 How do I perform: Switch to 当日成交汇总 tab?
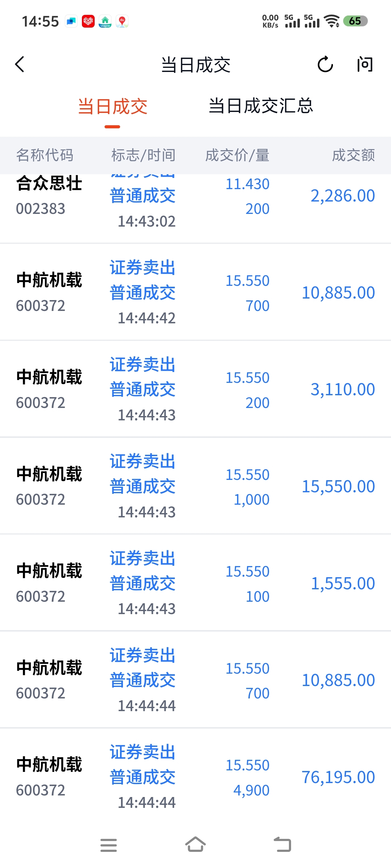(x=260, y=106)
